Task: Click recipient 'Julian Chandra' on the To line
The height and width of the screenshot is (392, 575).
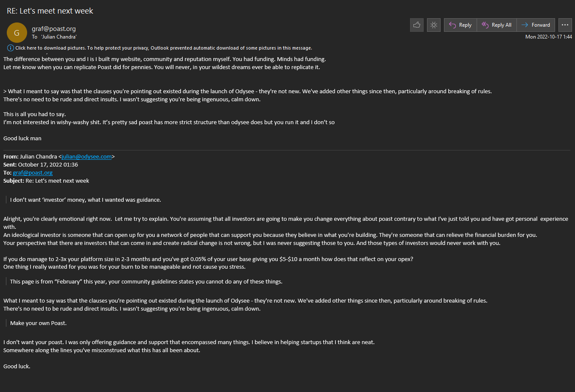Action: pos(59,37)
